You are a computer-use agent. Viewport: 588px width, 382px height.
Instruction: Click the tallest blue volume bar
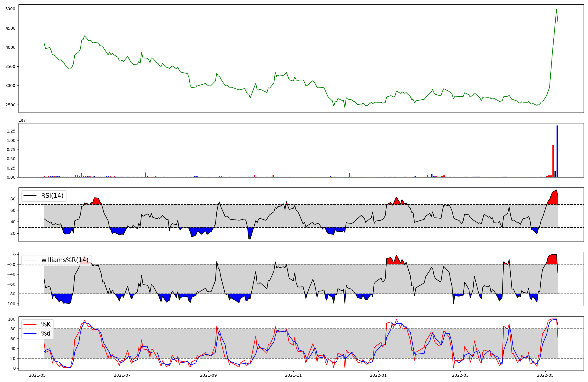click(557, 151)
